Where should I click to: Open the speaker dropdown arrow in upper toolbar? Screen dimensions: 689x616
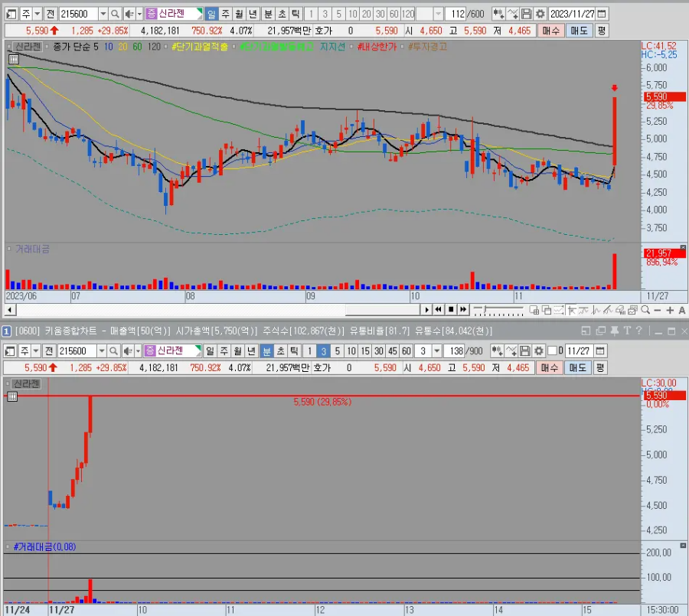click(x=139, y=14)
